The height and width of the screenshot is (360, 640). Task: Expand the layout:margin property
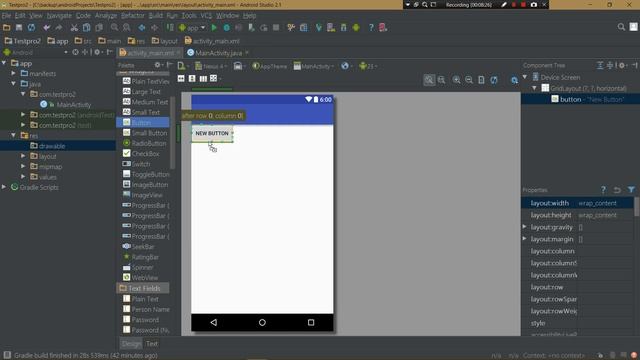pos(525,239)
